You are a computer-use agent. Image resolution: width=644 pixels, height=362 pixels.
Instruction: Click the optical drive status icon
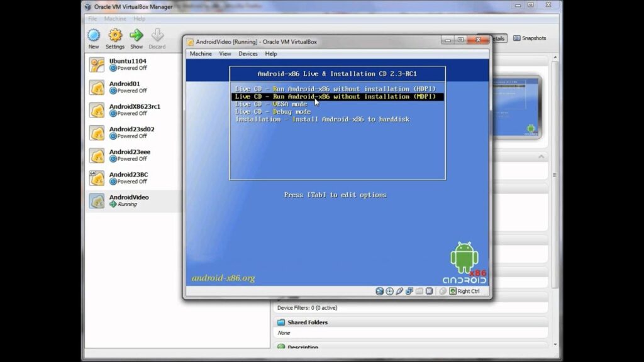point(388,291)
